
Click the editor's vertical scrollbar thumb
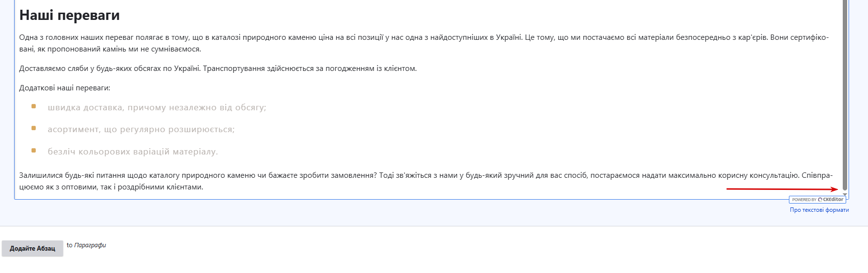click(x=845, y=95)
